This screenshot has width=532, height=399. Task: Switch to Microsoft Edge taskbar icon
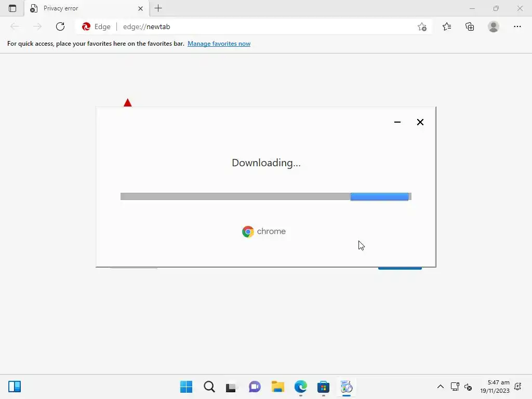(301, 387)
